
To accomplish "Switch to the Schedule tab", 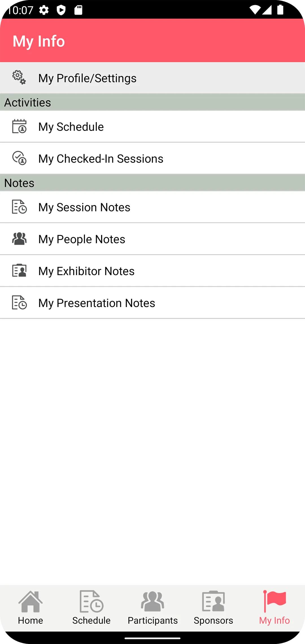I will click(x=91, y=607).
